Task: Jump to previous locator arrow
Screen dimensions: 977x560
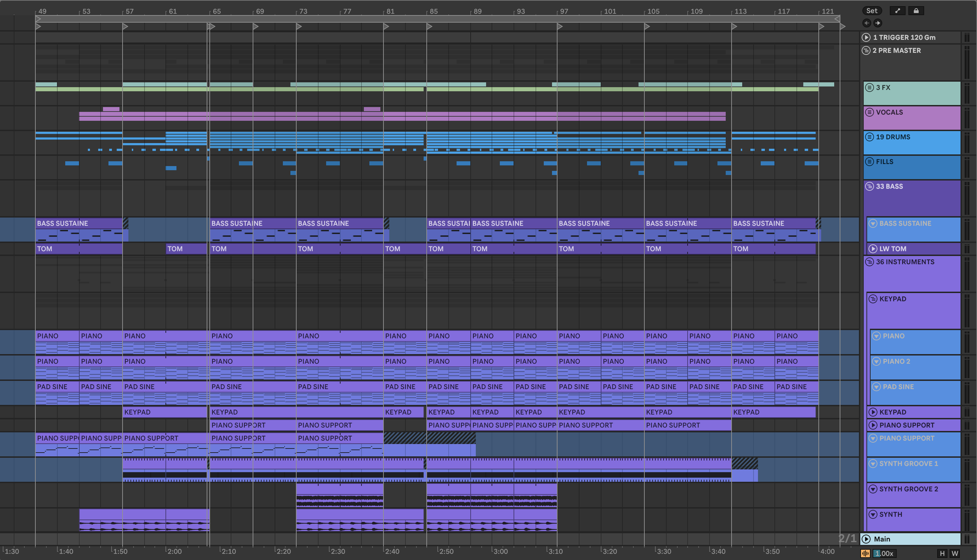Action: (866, 23)
